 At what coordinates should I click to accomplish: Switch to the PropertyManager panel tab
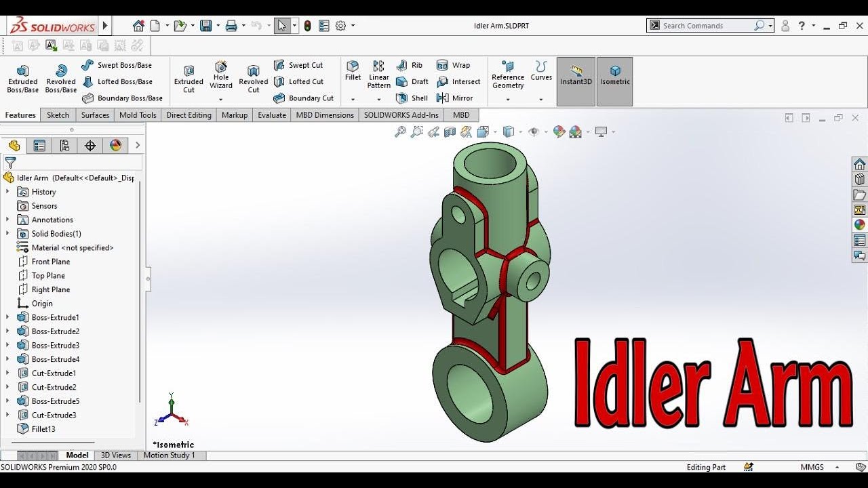click(x=39, y=146)
